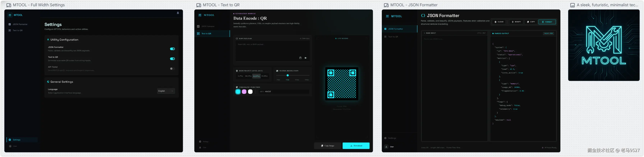The height and width of the screenshot is (157, 644).
Task: Select the cyan color swatch
Action: (x=238, y=92)
